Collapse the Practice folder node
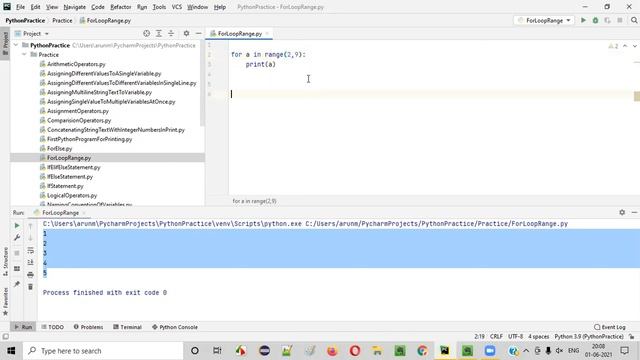This screenshot has height=360, width=640. click(x=24, y=54)
